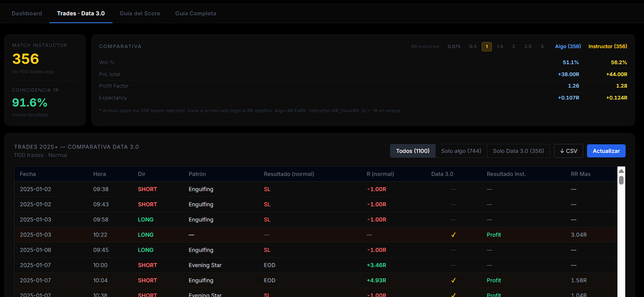Viewport: 644px width, 297px height.
Task: Click the 09:43 time cell
Action: (101, 204)
